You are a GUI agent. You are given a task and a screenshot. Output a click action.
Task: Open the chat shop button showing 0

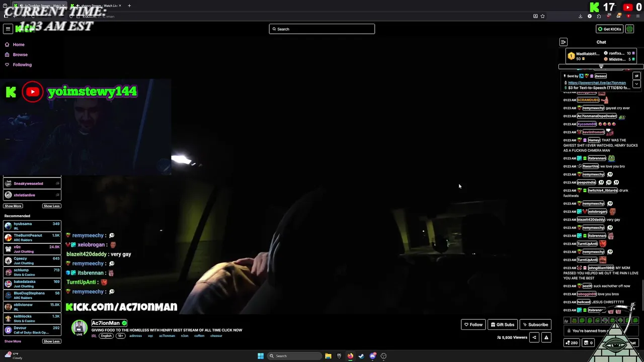(589, 343)
